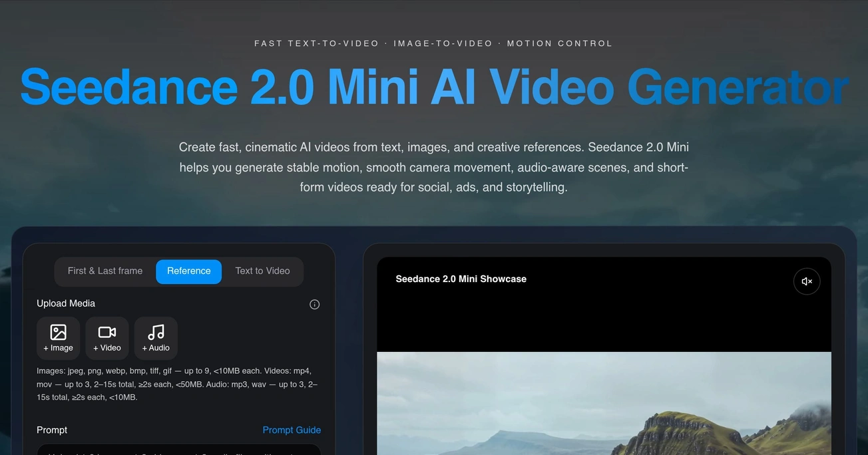
Task: Add audio via + Audio button
Action: (156, 338)
